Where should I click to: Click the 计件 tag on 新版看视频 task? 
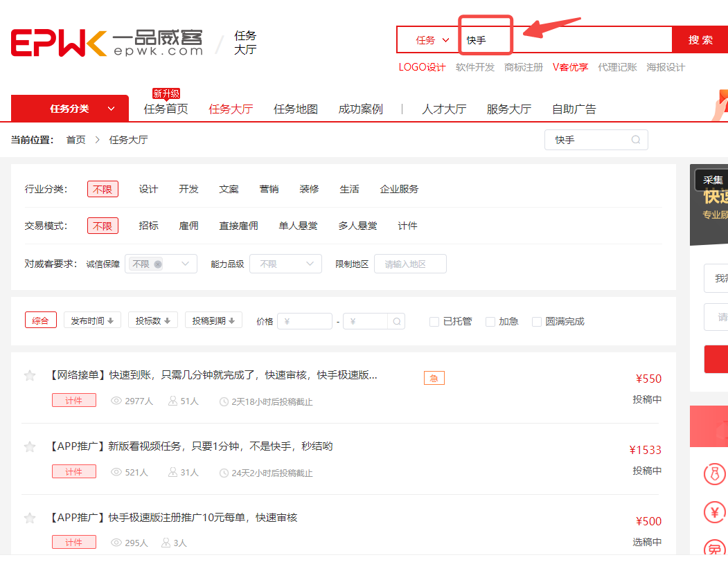[74, 471]
